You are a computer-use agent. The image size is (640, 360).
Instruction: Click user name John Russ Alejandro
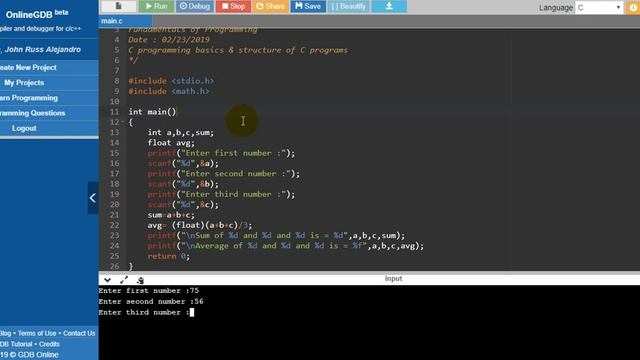point(42,49)
